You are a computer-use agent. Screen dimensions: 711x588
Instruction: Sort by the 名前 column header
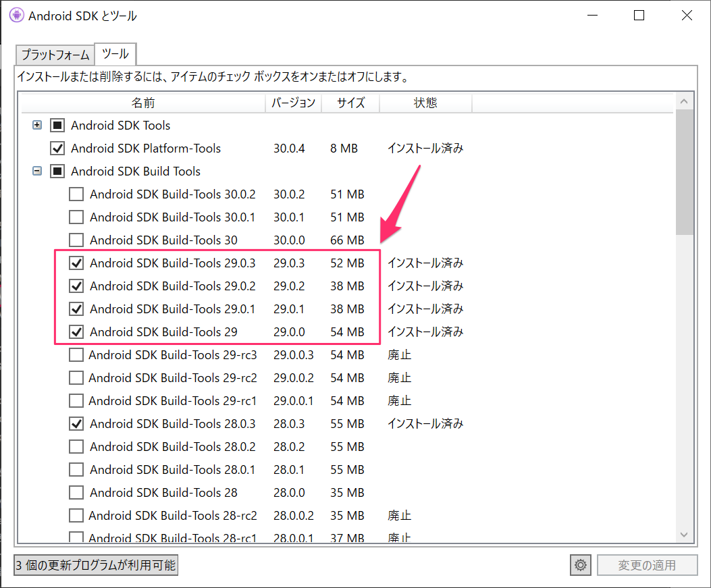(x=143, y=103)
